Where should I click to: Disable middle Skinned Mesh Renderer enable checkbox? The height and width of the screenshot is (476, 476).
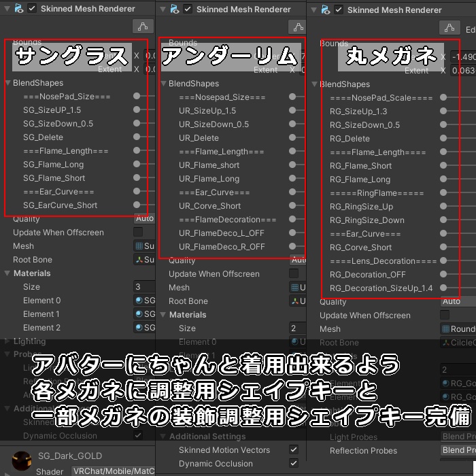click(188, 9)
